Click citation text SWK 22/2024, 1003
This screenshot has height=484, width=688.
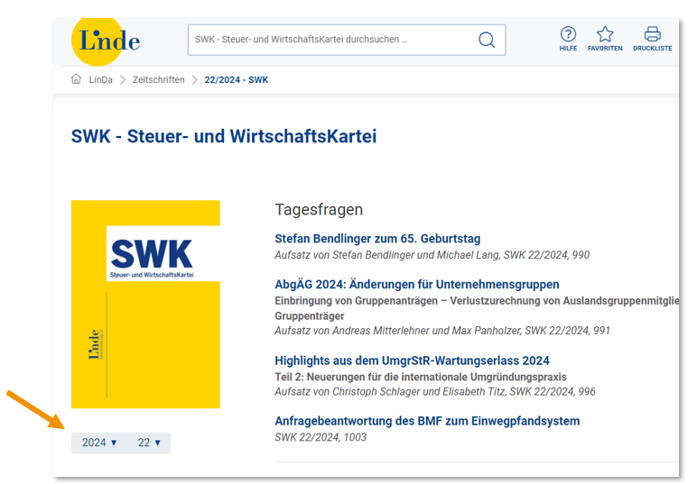320,437
